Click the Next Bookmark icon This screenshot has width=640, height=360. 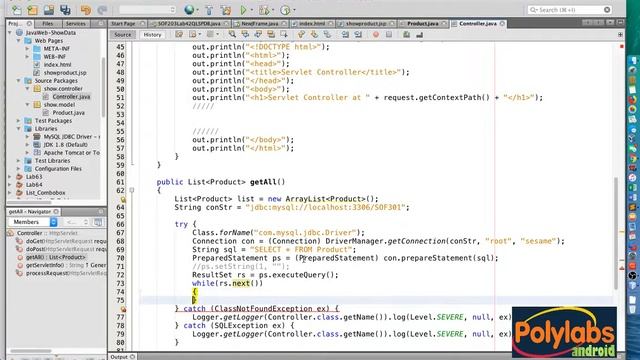pyautogui.click(x=314, y=35)
